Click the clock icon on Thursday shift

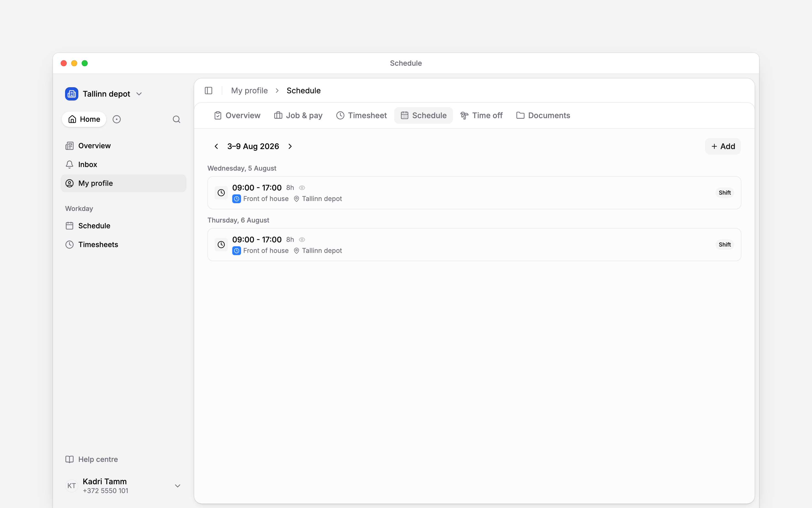click(221, 245)
